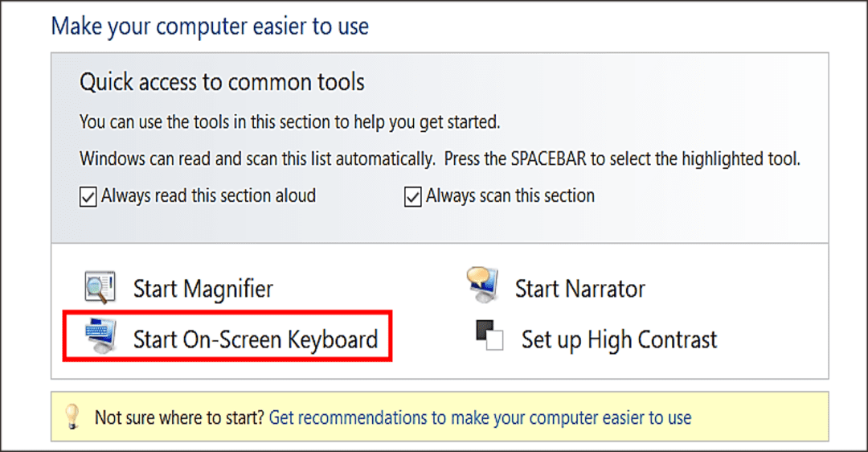Screen dimensions: 868x452
Task: Click the 'Always read this section aloud' label
Action: point(208,195)
